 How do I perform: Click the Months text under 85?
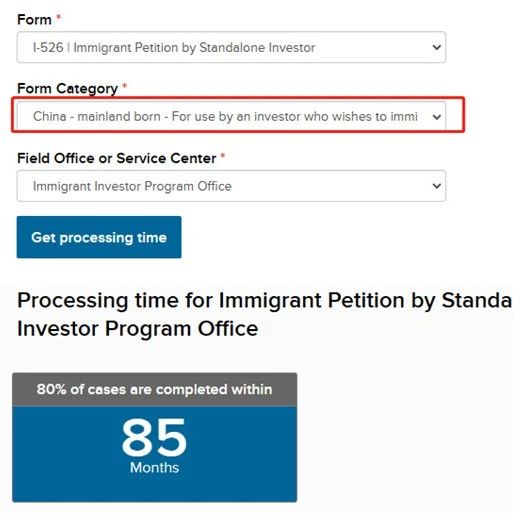tap(154, 468)
